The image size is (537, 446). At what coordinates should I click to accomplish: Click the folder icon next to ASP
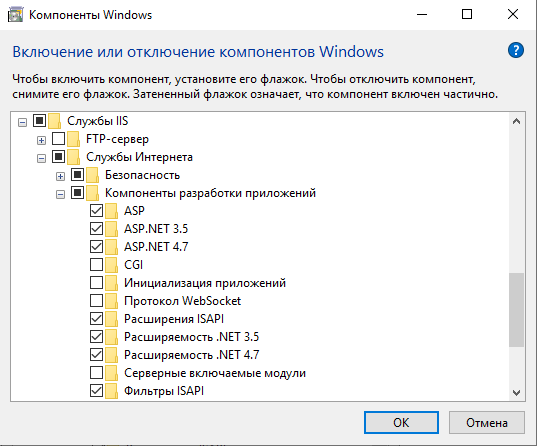[111, 211]
